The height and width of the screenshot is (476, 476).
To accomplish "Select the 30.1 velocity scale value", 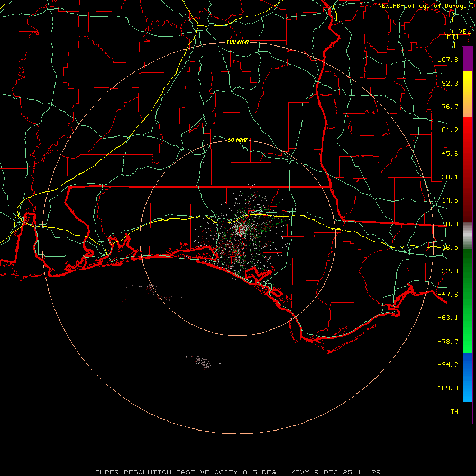I will coord(450,177).
